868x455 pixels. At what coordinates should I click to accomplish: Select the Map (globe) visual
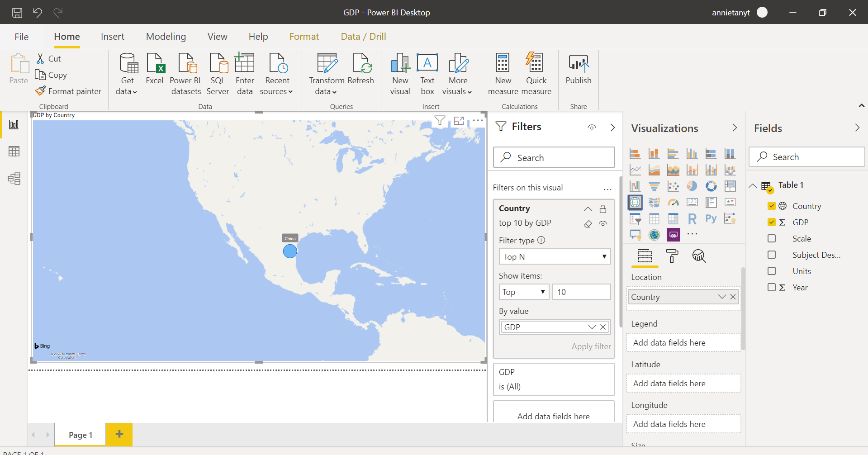point(635,202)
